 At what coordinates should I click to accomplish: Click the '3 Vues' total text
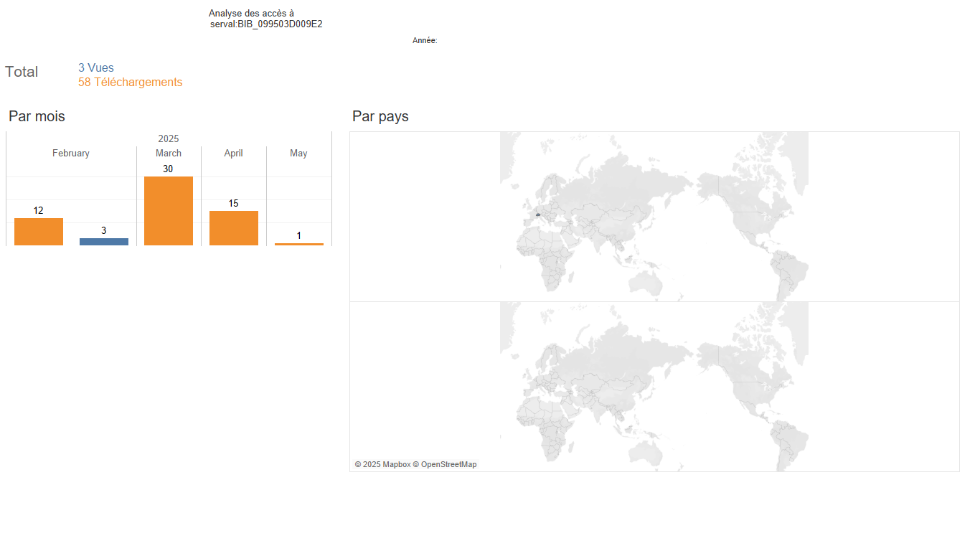click(96, 68)
